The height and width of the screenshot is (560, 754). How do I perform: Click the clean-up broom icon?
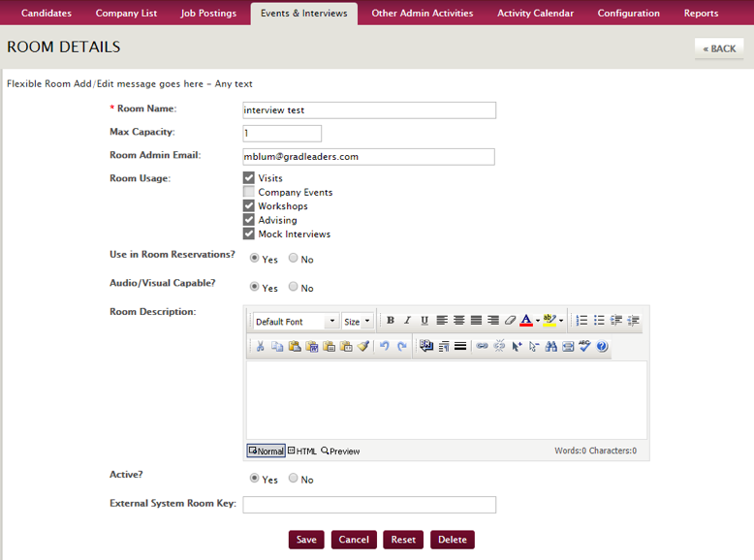tap(363, 346)
